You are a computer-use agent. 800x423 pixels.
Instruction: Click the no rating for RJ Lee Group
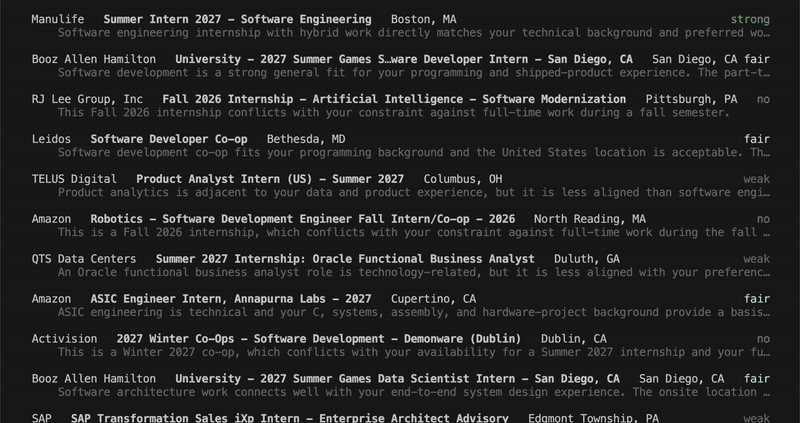pyautogui.click(x=763, y=99)
